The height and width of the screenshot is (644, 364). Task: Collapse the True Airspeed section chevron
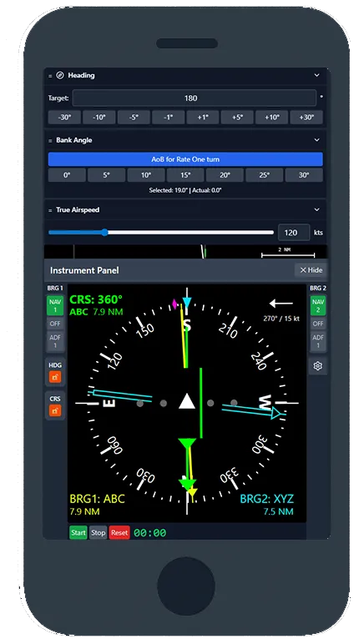click(x=316, y=209)
